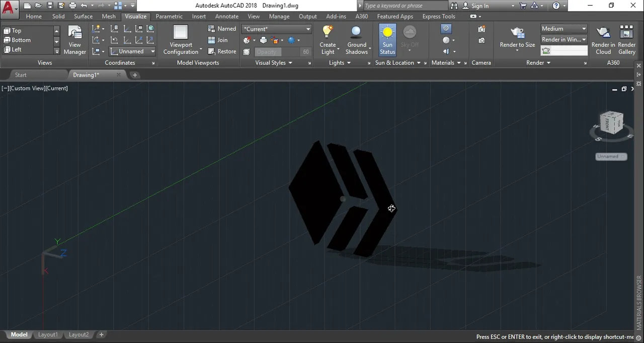Click the UCS World globe icon
This screenshot has width=644, height=343.
(150, 29)
